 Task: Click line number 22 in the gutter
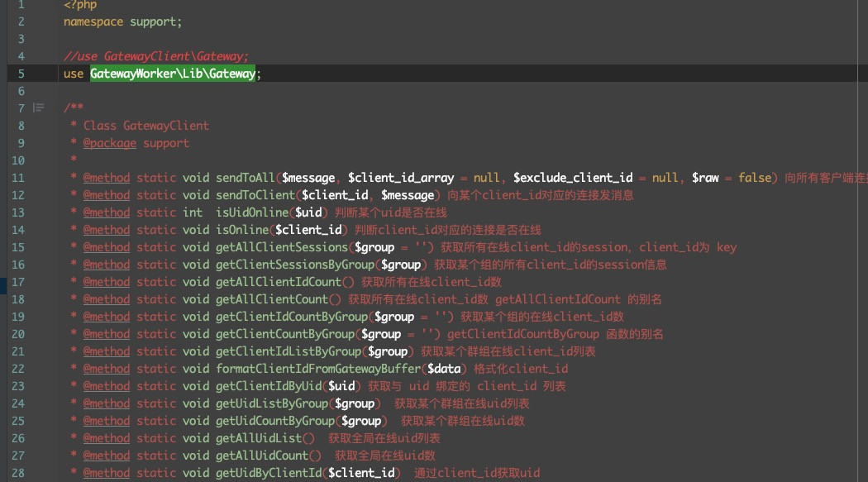tap(18, 369)
